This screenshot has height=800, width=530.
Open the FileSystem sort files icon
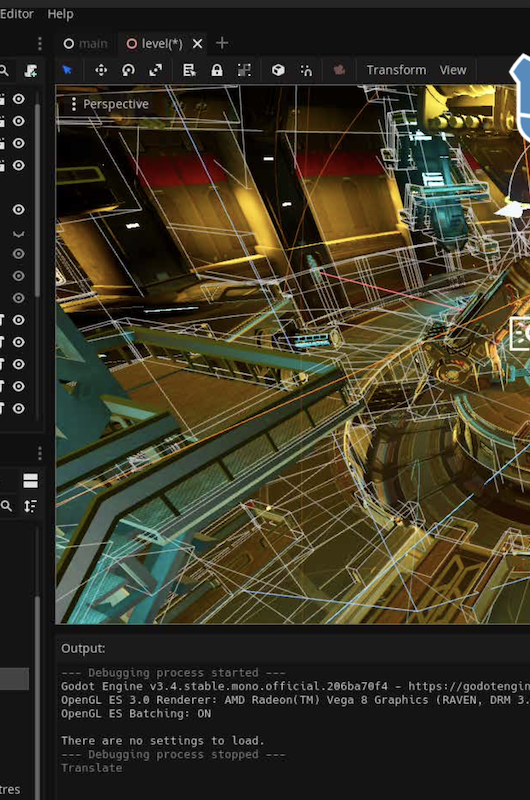point(31,506)
